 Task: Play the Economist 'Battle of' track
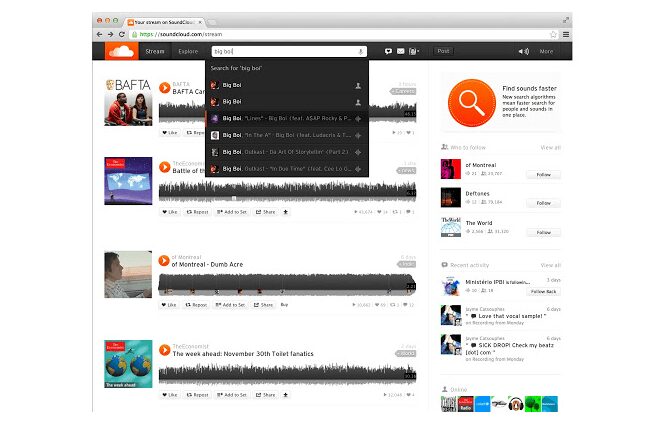coord(165,167)
